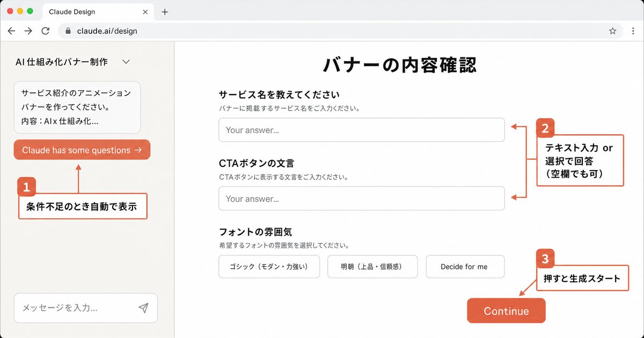This screenshot has width=644, height=338.
Task: Click the サービス紹介のアニメーション chat message
Action: 77,107
